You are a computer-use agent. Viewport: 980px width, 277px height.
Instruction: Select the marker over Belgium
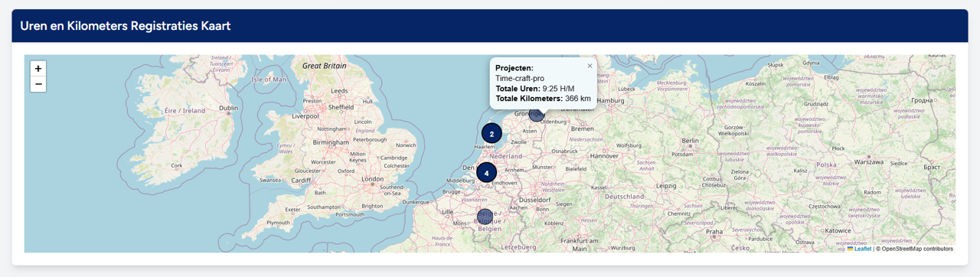pyautogui.click(x=485, y=216)
